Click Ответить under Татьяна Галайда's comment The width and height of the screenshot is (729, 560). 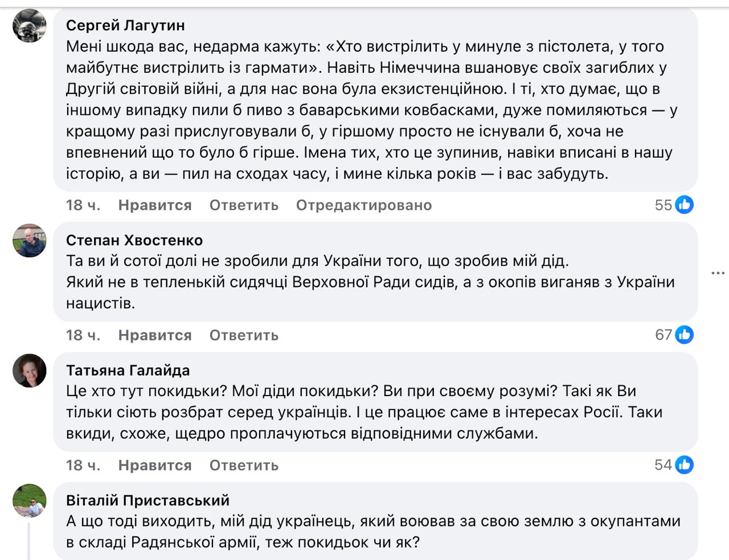244,466
